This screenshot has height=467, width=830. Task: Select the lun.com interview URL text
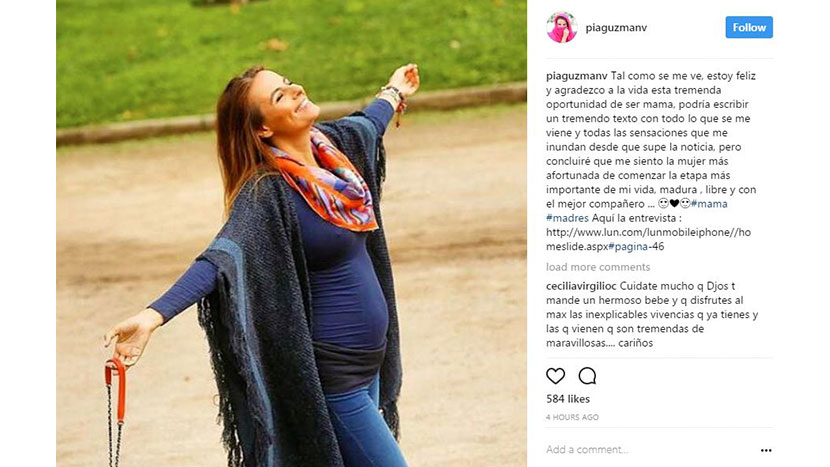pos(648,239)
